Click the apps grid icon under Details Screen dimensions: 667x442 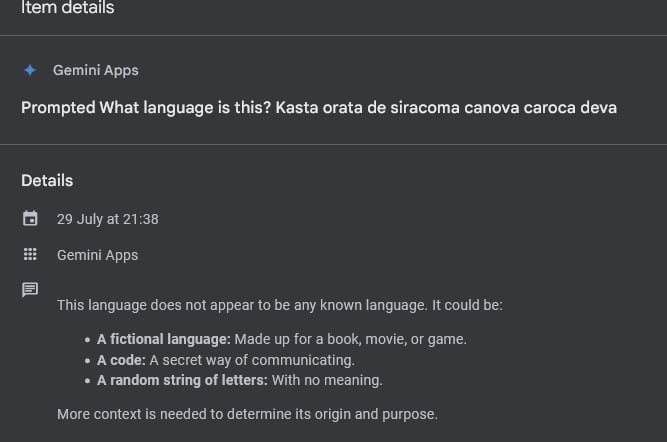[x=30, y=255]
